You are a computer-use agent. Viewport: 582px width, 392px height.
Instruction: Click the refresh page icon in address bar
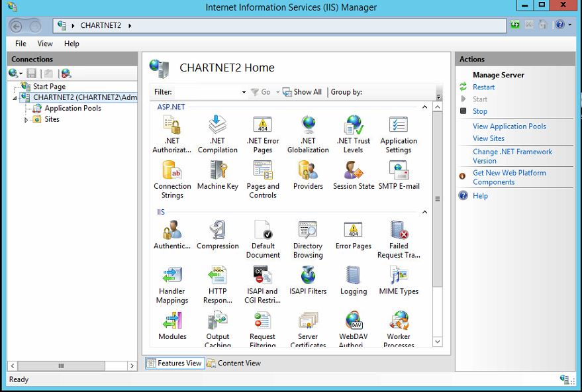(x=515, y=25)
